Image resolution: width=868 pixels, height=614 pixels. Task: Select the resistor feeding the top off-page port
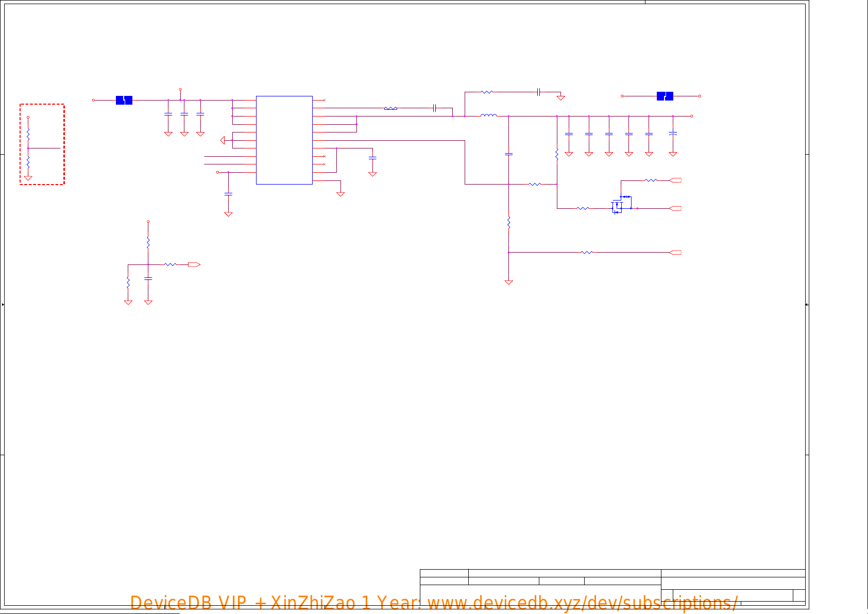[x=651, y=180]
